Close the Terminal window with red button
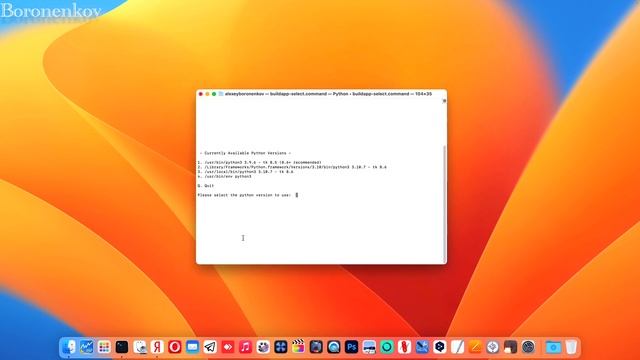Viewport: 640px width, 360px height. [200, 94]
